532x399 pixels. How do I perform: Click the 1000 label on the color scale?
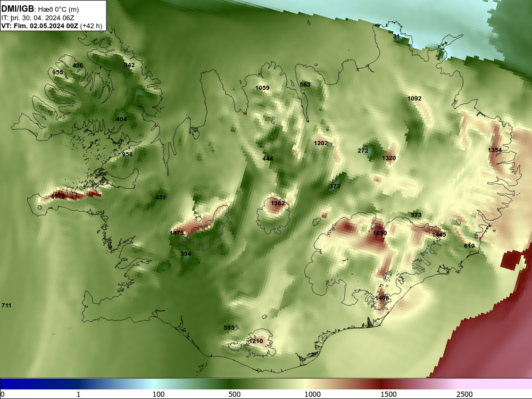click(x=312, y=394)
